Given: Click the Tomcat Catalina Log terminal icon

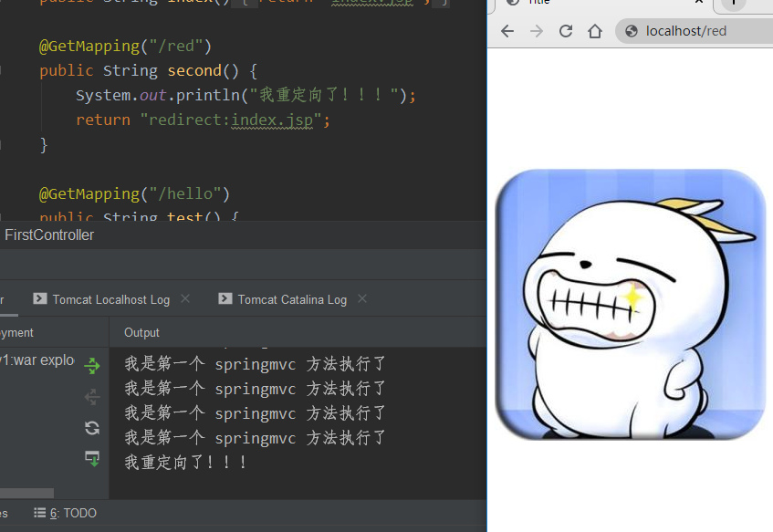Looking at the screenshot, I should click(x=225, y=298).
